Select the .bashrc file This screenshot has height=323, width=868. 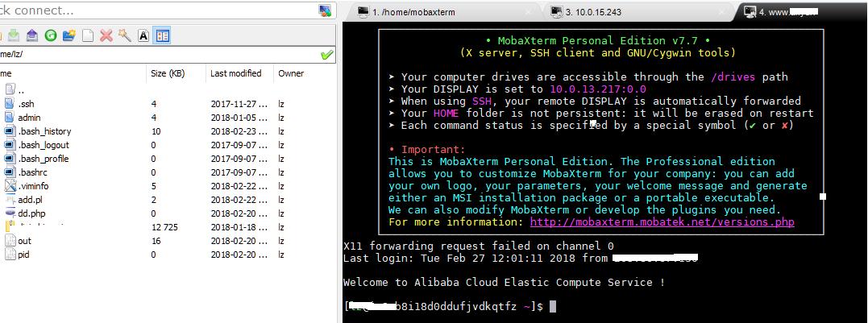click(33, 172)
